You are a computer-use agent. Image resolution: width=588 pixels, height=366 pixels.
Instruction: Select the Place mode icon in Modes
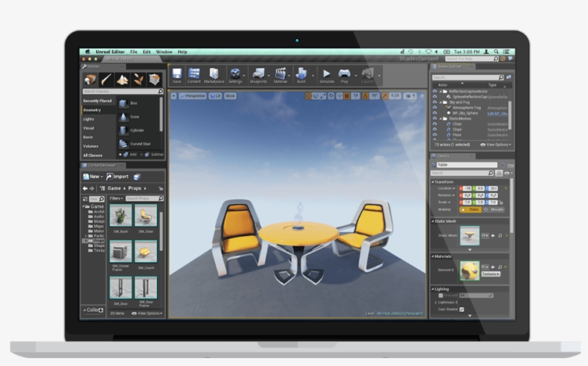pyautogui.click(x=90, y=79)
